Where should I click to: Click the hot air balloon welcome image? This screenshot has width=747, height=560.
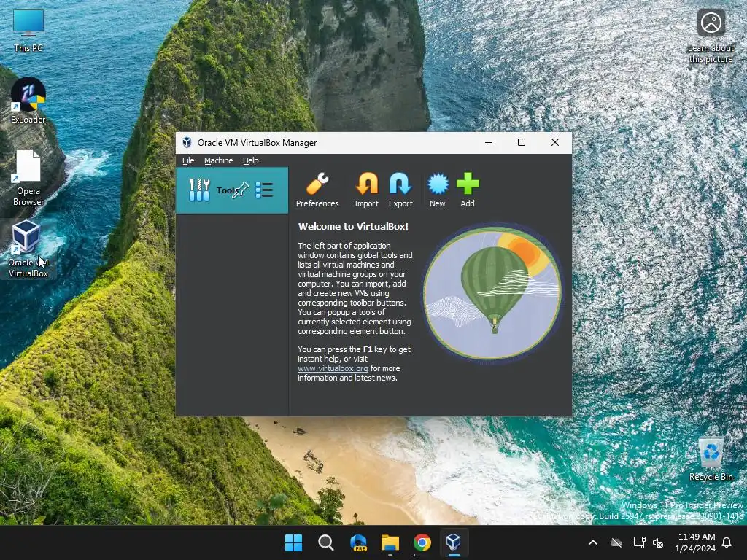[492, 293]
